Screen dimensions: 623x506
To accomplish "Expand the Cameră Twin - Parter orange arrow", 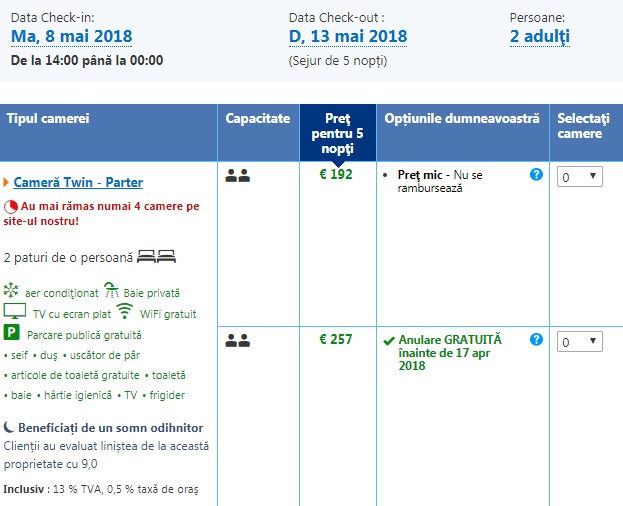I will [x=6, y=182].
